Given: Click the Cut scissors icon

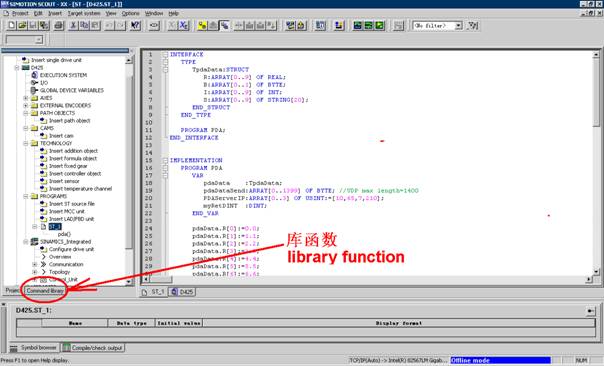Looking at the screenshot, I should click(x=73, y=25).
